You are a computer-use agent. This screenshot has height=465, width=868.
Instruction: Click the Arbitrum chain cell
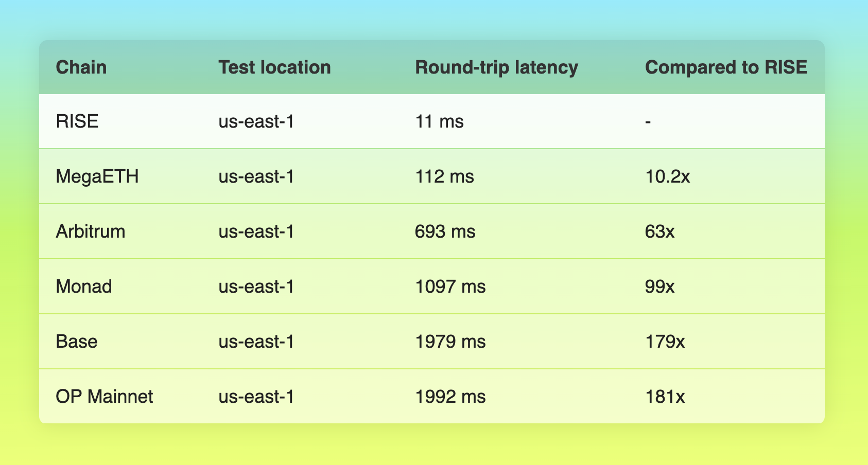91,231
